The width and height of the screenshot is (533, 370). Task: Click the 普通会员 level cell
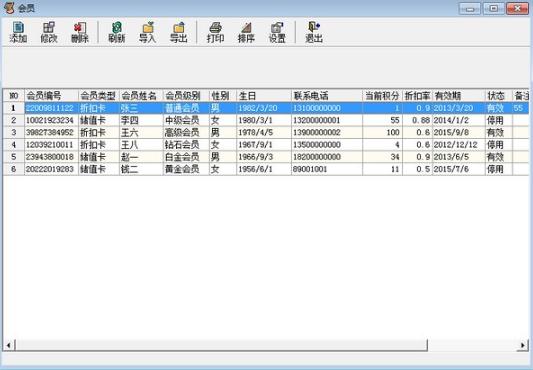186,108
